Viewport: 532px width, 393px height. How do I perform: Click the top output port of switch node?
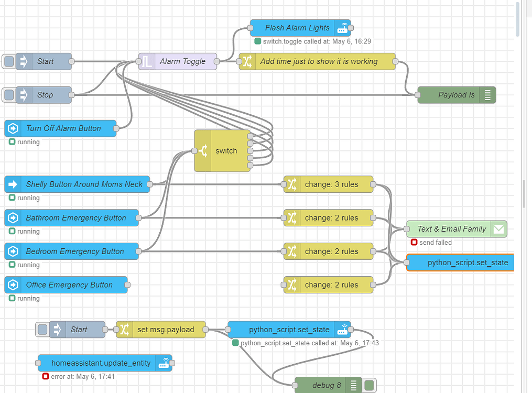click(251, 136)
